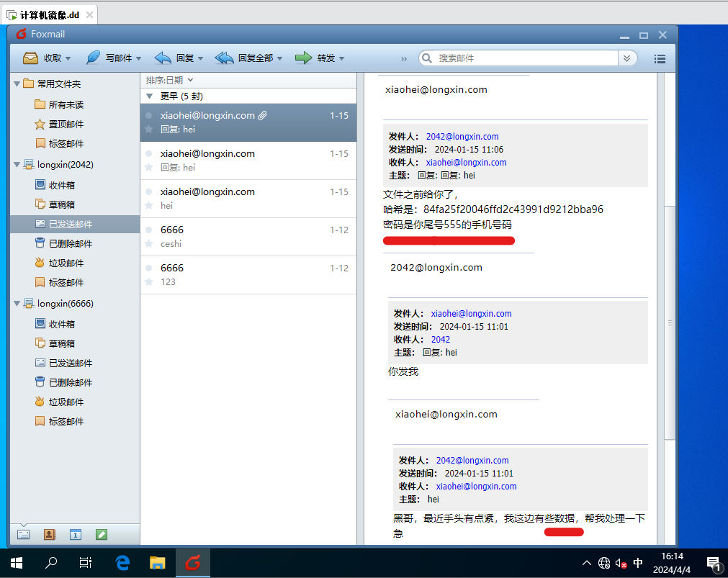Click recipient link 2042

click(x=440, y=339)
